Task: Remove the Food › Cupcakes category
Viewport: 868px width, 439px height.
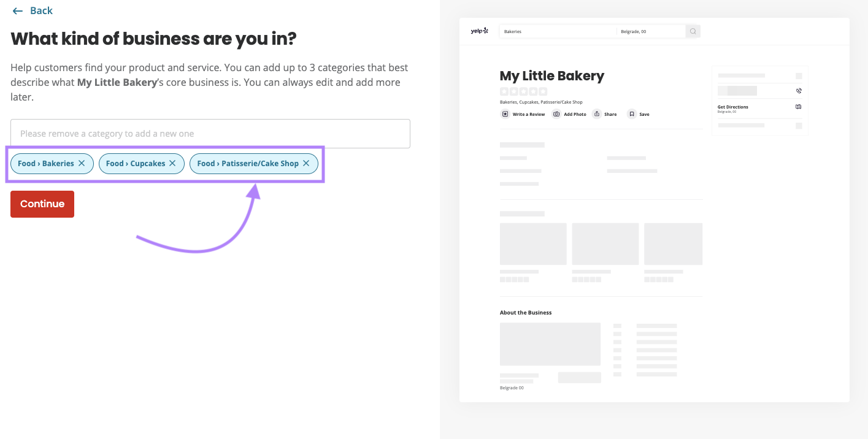Action: (x=172, y=163)
